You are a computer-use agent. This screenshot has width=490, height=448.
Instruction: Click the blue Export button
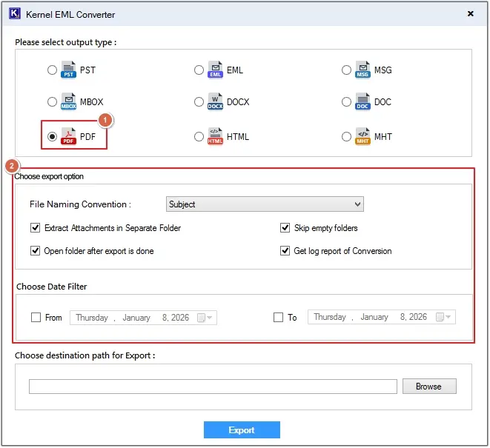coord(242,430)
